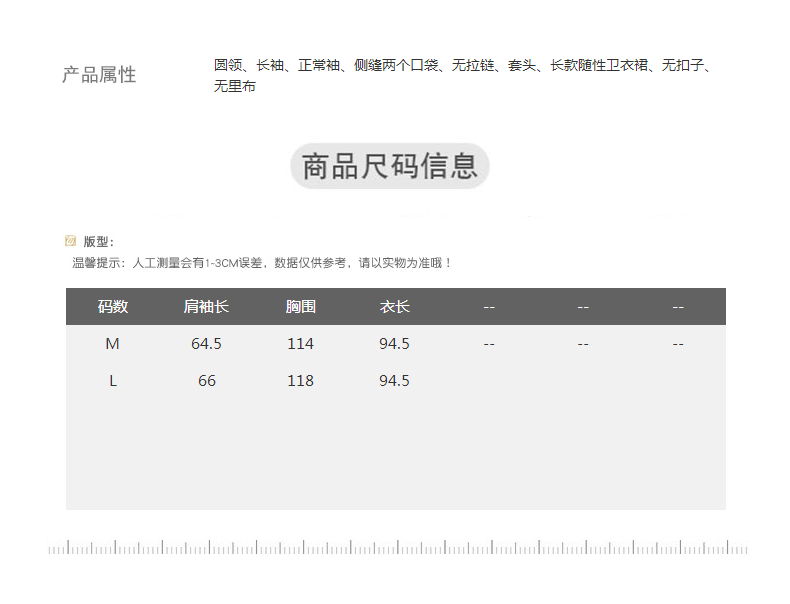The height and width of the screenshot is (604, 790).
Task: Select the 产品属性 heading text
Action: (99, 75)
